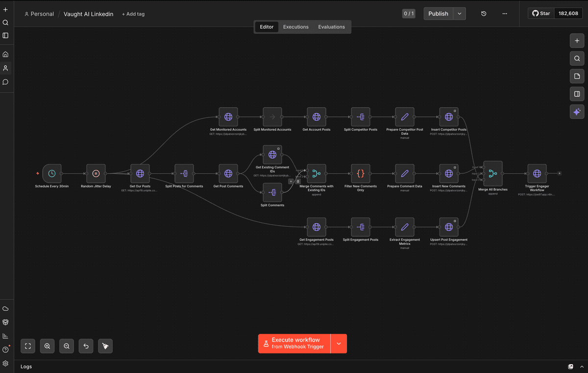Click the fit-to-view icon
Viewport: 588px width, 373px height.
[x=27, y=346]
